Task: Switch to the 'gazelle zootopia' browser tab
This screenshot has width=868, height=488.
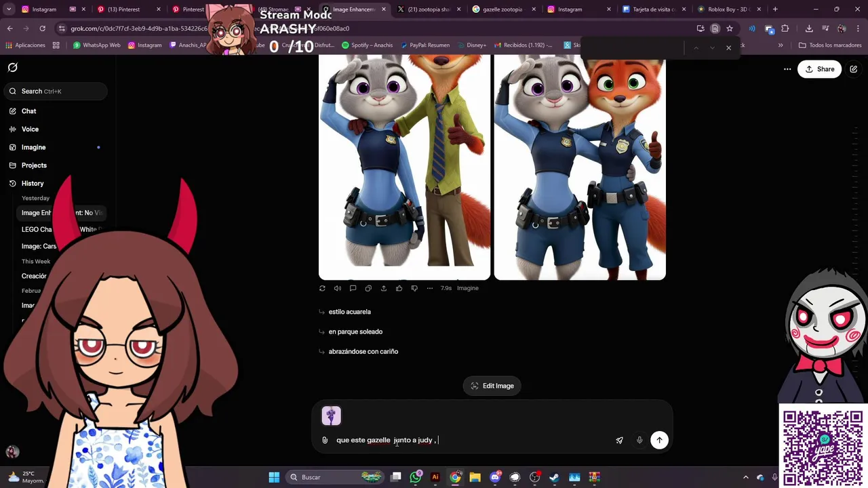Action: pos(502,9)
